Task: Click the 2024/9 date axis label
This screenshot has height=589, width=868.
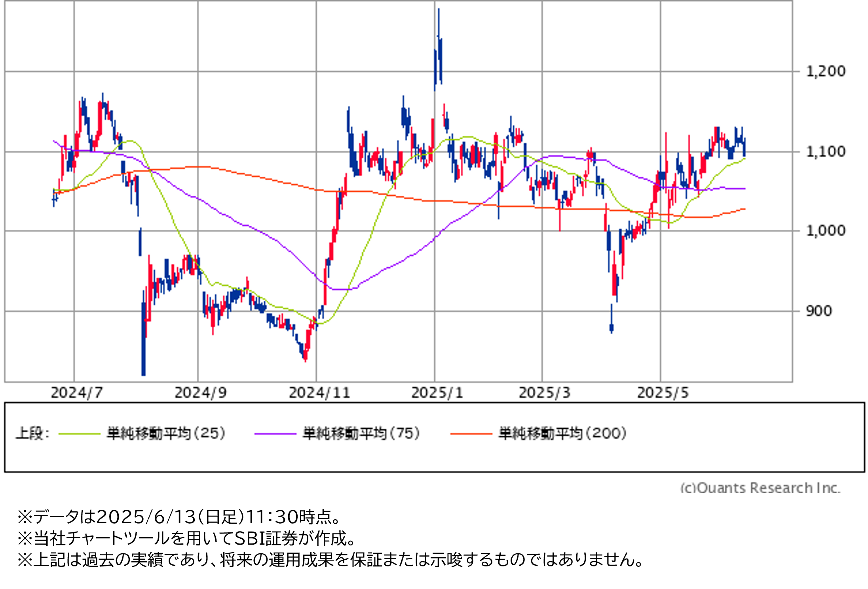Action: [201, 393]
